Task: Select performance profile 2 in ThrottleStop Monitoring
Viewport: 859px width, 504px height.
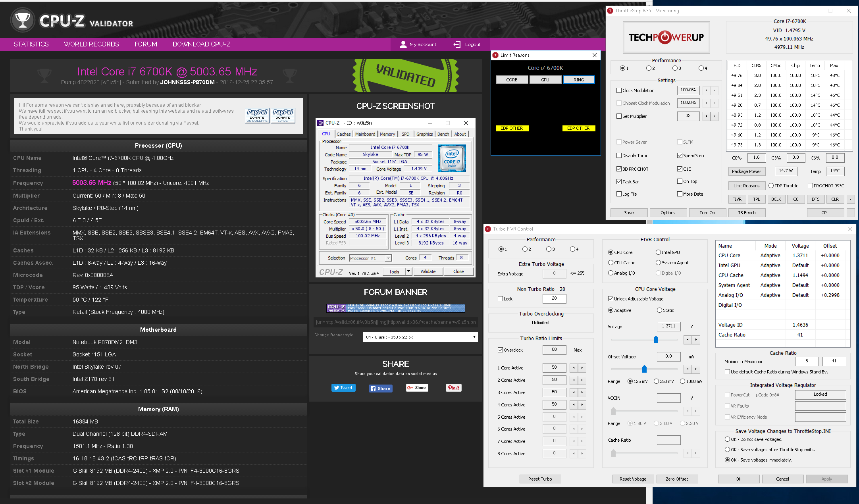Action: 649,68
